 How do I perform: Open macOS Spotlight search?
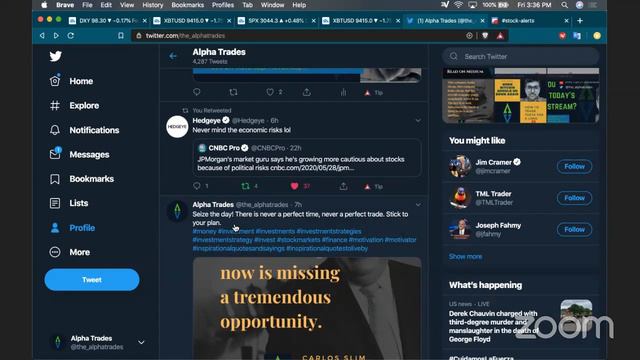tap(564, 5)
